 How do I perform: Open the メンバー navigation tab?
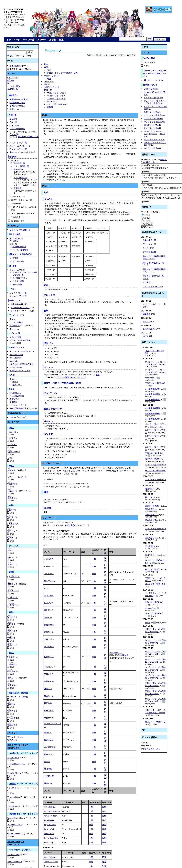point(42,40)
